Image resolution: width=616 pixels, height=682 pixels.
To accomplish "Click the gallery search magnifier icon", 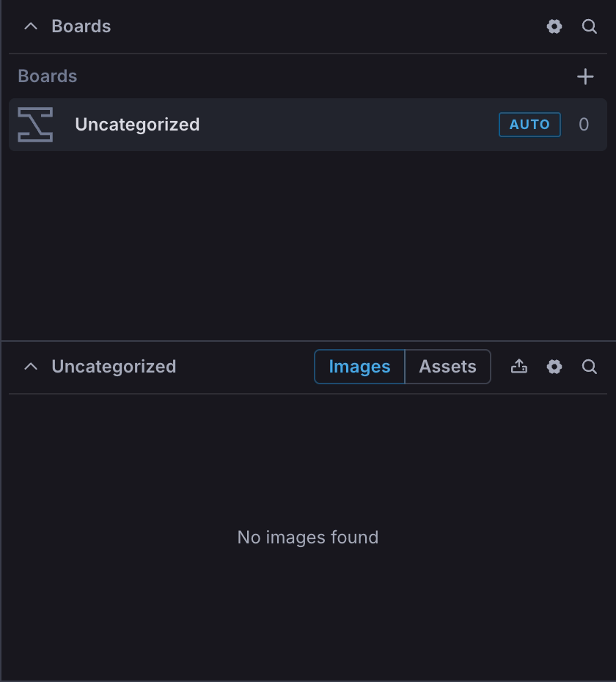I will [590, 367].
